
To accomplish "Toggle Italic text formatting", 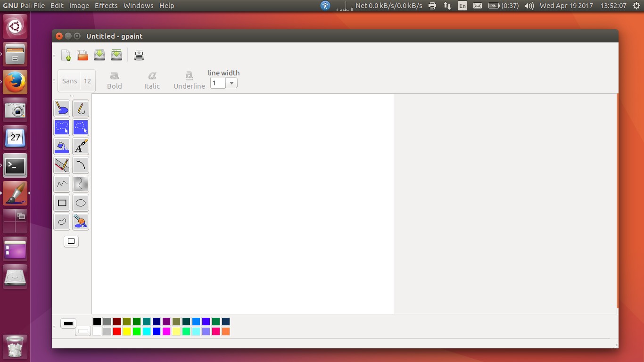I will click(x=152, y=80).
